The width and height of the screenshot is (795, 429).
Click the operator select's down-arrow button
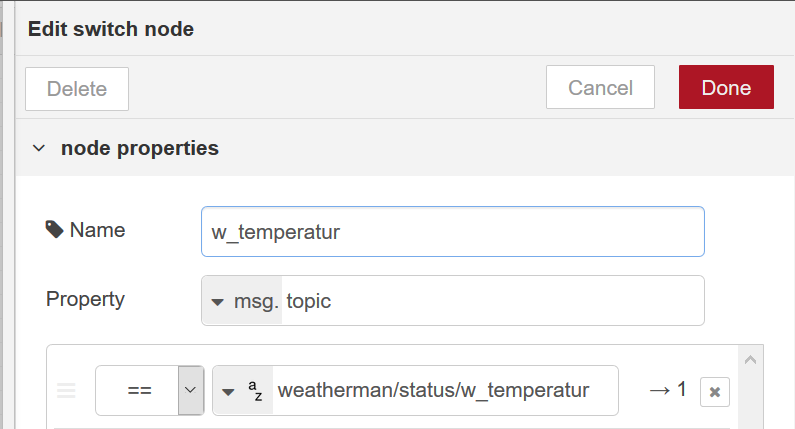click(x=190, y=390)
